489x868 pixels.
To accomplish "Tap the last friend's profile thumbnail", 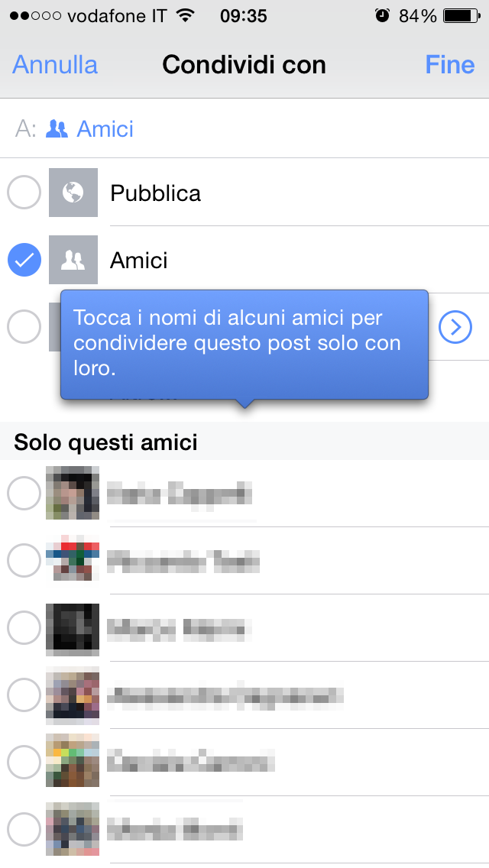I will tap(73, 829).
